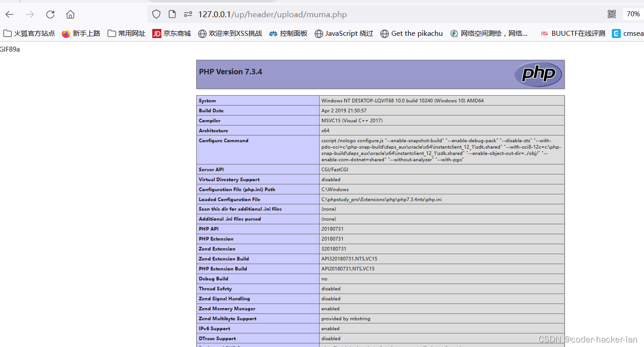Select the Zend Extension Build label
The width and height of the screenshot is (644, 347).
(x=224, y=259)
